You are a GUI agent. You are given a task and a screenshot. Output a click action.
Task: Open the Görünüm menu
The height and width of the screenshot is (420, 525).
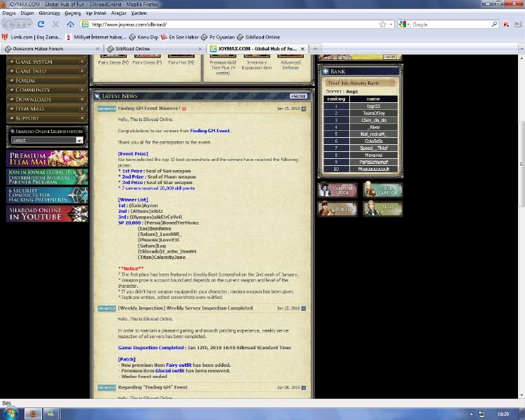point(49,13)
